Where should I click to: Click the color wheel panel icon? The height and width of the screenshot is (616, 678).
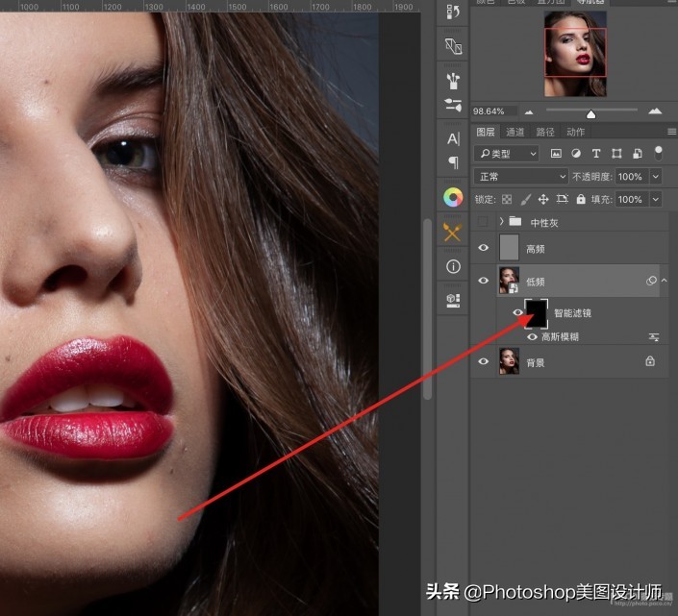tap(453, 198)
